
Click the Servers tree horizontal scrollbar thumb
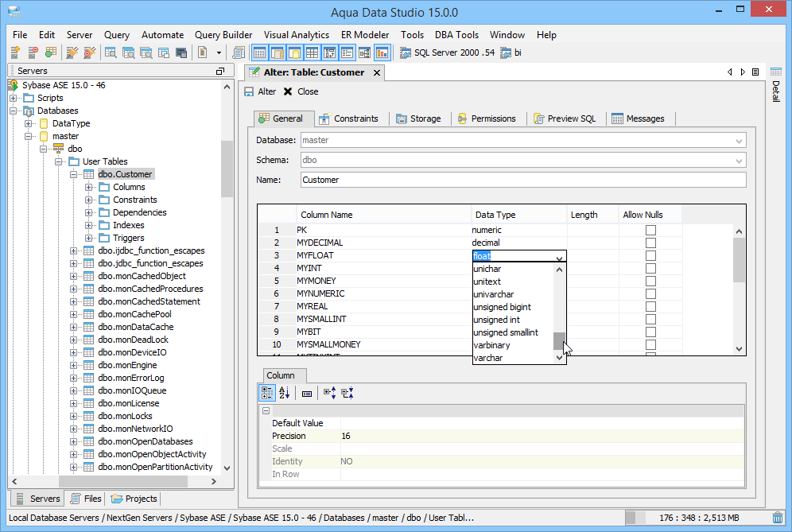[123, 481]
